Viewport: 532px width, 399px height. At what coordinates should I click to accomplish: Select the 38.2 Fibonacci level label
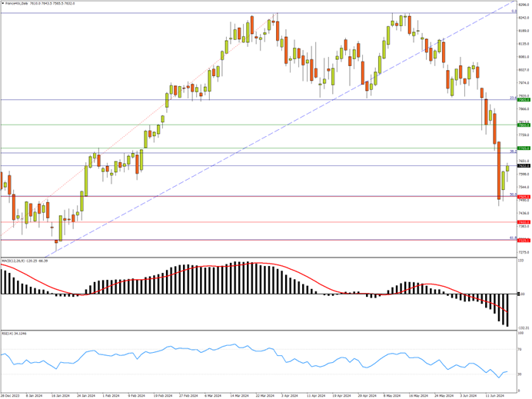511,151
